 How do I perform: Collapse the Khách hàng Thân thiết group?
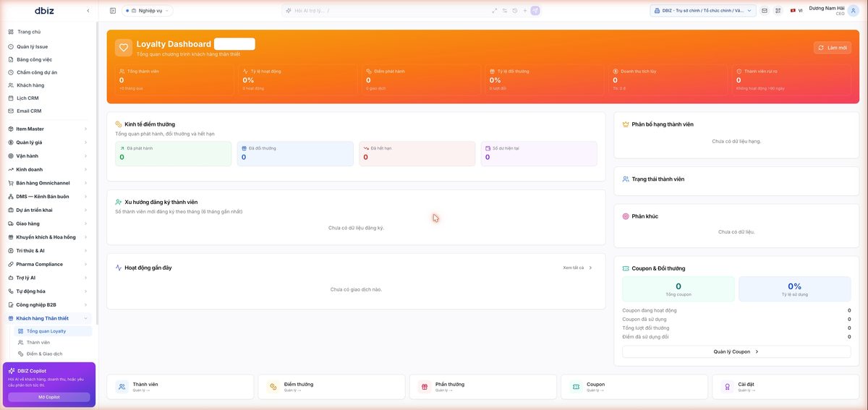[x=48, y=318]
